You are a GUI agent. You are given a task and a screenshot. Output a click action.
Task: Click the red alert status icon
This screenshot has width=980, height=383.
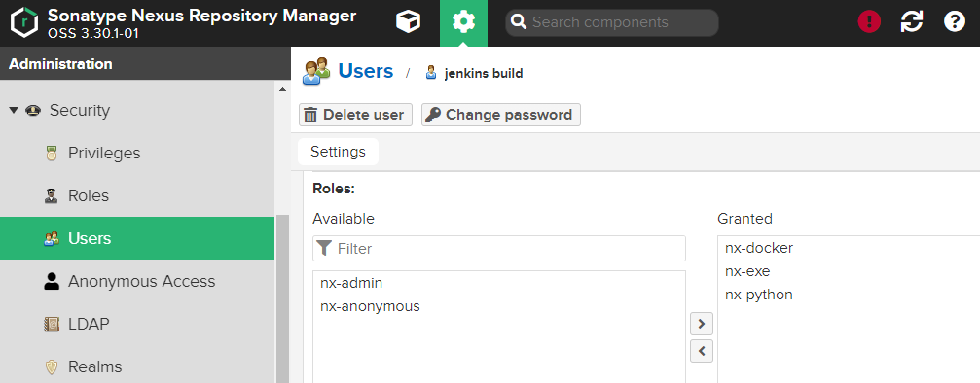[869, 22]
